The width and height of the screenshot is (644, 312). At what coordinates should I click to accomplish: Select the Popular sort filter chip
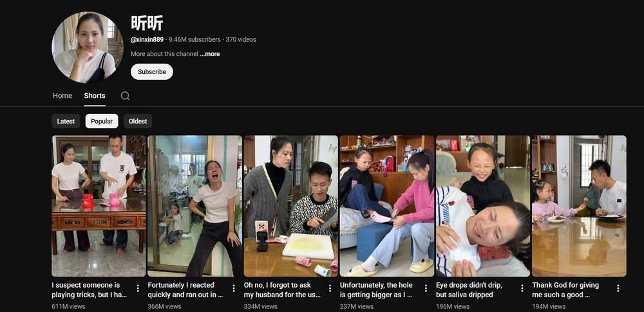coord(102,121)
